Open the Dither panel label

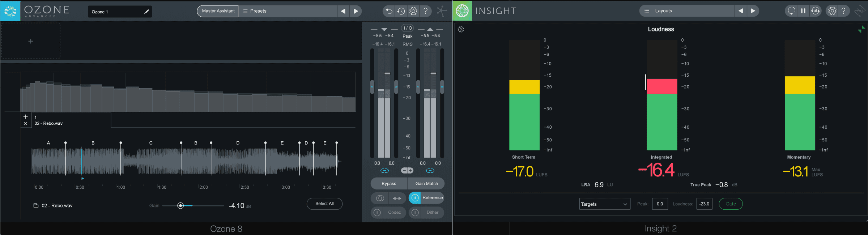click(433, 213)
